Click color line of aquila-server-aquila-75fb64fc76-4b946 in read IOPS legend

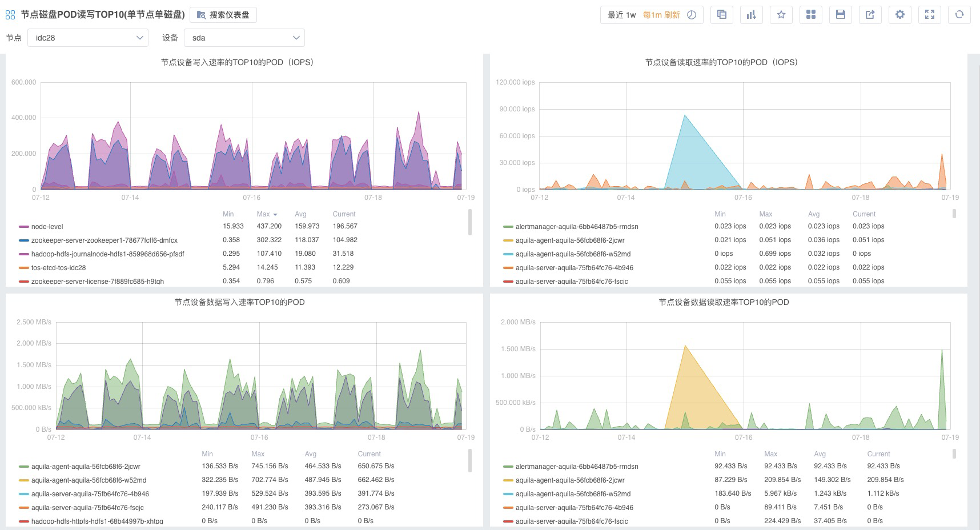click(x=508, y=268)
